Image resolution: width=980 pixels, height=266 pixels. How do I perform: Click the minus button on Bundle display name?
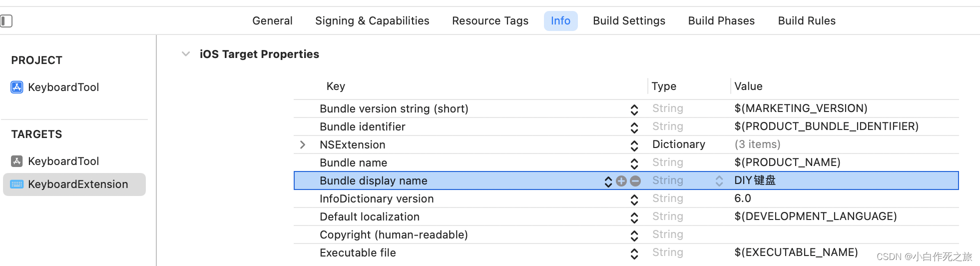pyautogui.click(x=635, y=181)
